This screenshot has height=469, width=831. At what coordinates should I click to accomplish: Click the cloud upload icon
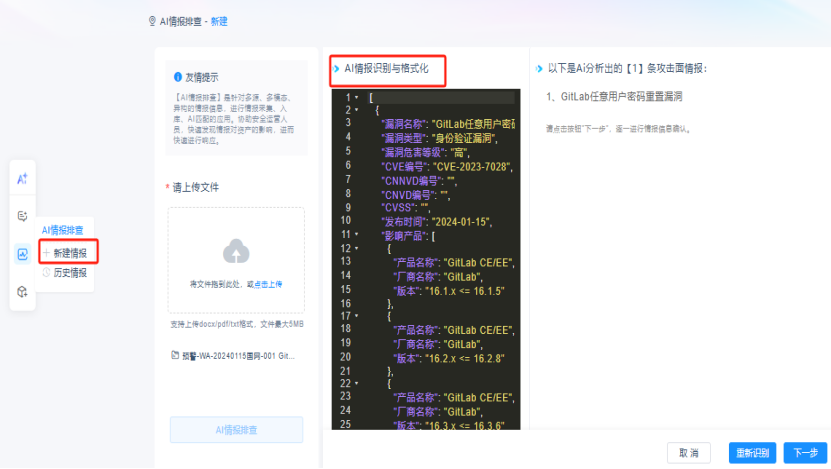coord(236,251)
